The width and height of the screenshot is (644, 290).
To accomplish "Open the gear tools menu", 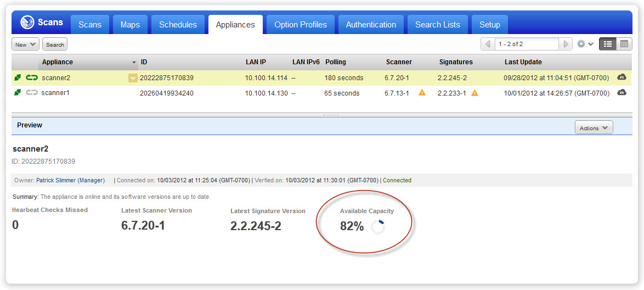I will click(585, 44).
